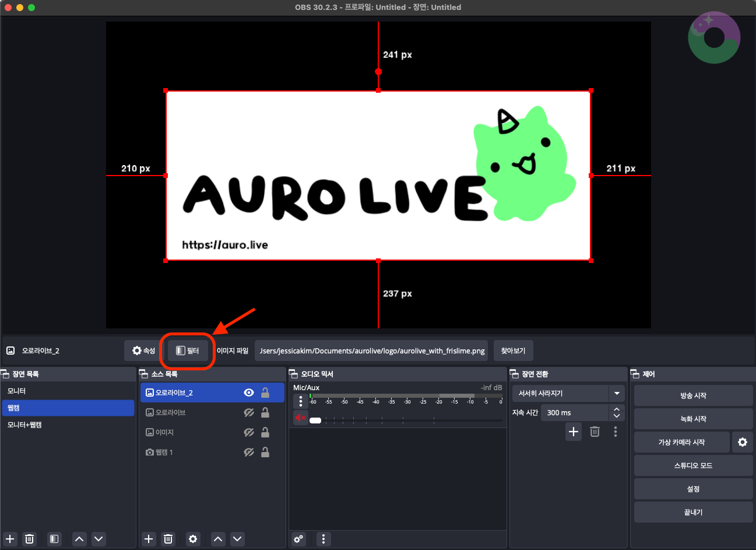Decrease transition duration with down arrow
756x550 pixels.
pyautogui.click(x=617, y=416)
